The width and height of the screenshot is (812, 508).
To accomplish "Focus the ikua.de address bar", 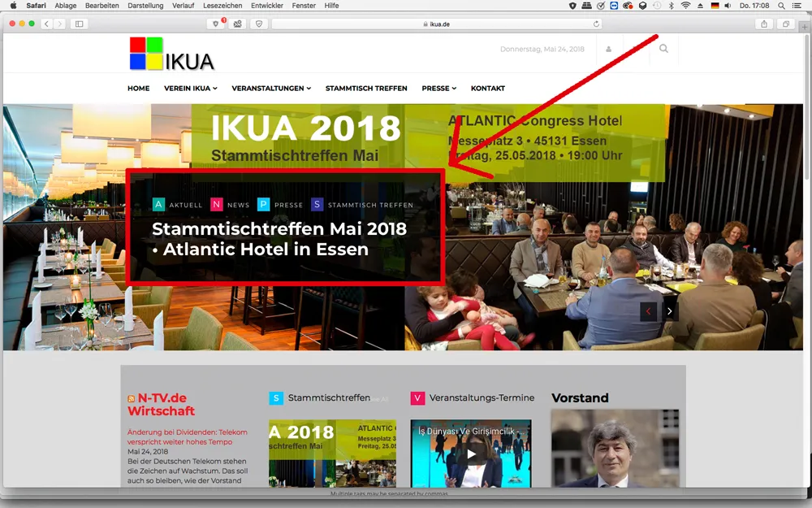I will 436,24.
